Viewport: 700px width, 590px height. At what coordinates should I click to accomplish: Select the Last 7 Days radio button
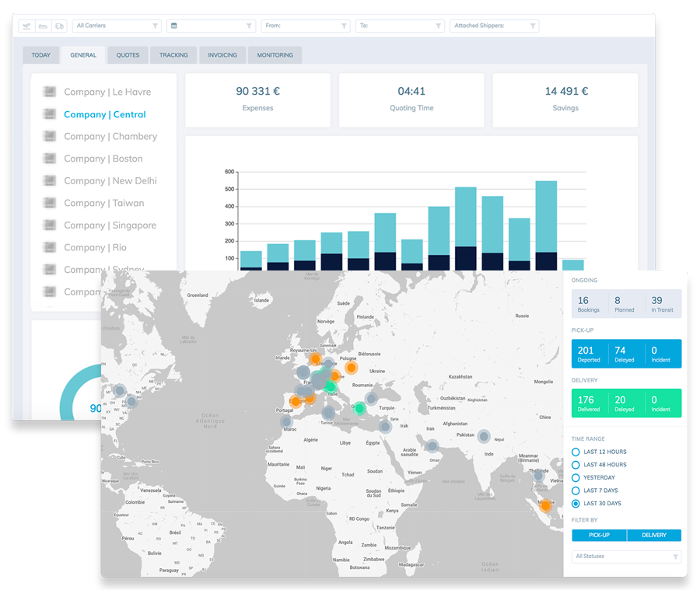point(576,491)
